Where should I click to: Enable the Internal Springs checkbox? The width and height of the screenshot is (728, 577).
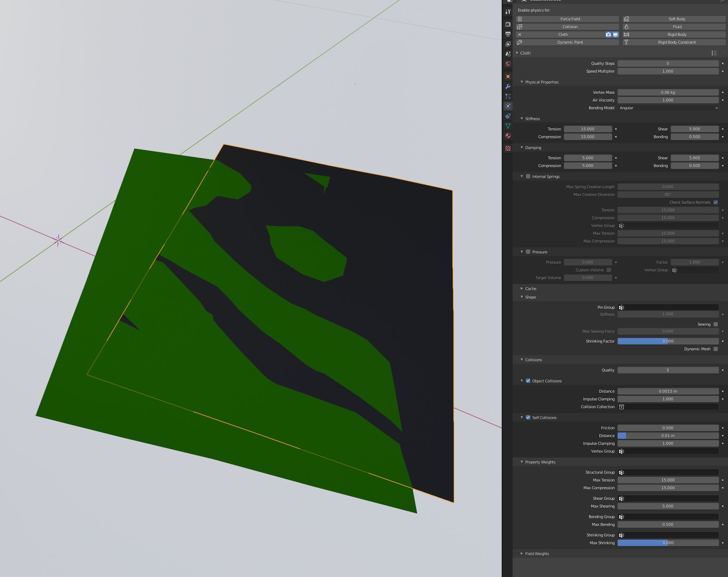pyautogui.click(x=528, y=176)
